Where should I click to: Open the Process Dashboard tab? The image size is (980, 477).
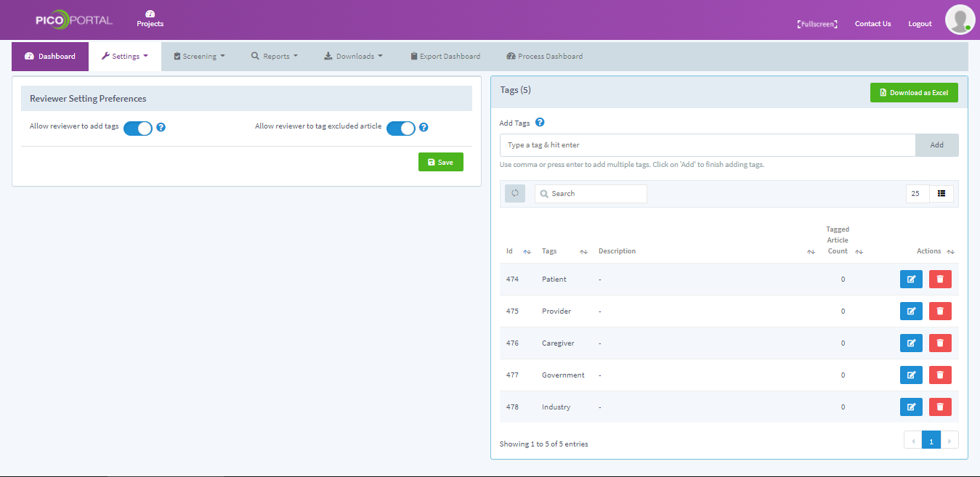545,56
